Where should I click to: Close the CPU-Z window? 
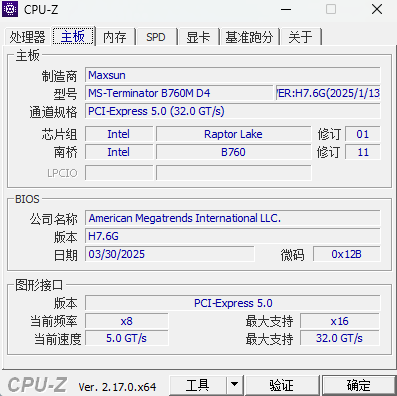click(377, 9)
